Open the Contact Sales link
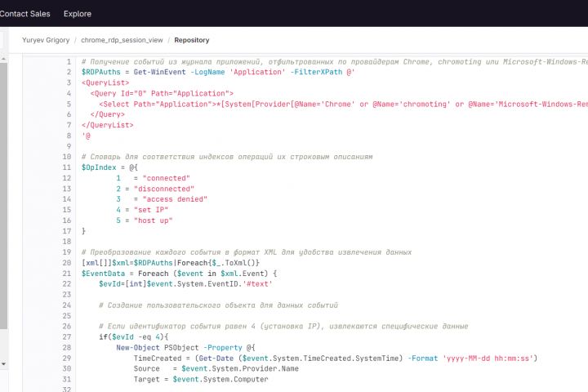This screenshot has width=588, height=392. click(24, 14)
